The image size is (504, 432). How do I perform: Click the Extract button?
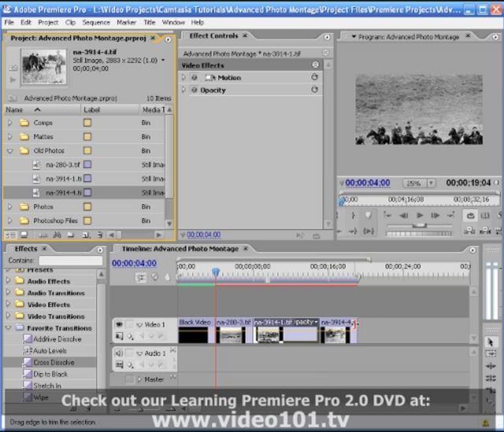click(485, 230)
